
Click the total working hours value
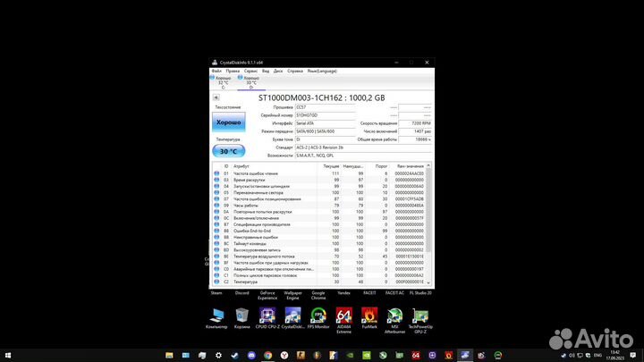pyautogui.click(x=415, y=139)
